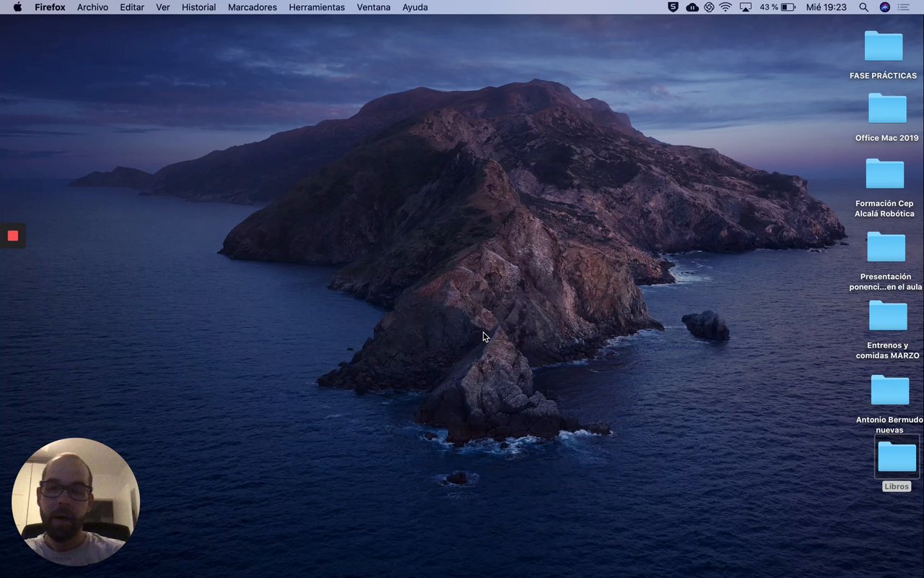Open the Marcadores menu
924x578 pixels.
[x=253, y=7]
